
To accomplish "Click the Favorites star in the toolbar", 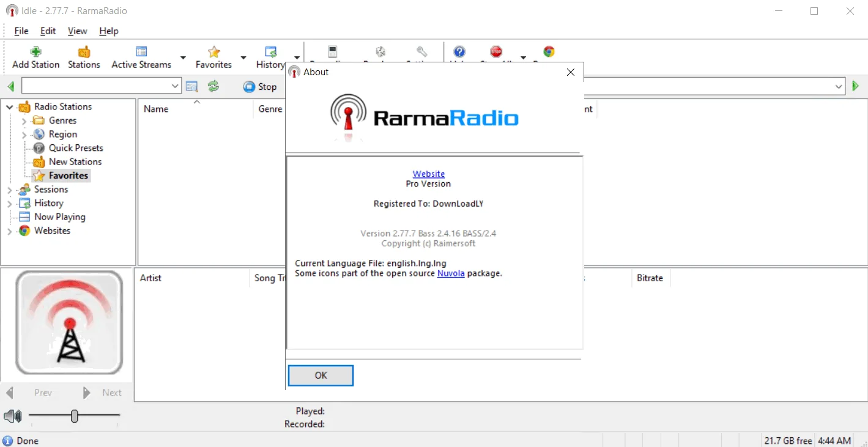I will point(213,52).
